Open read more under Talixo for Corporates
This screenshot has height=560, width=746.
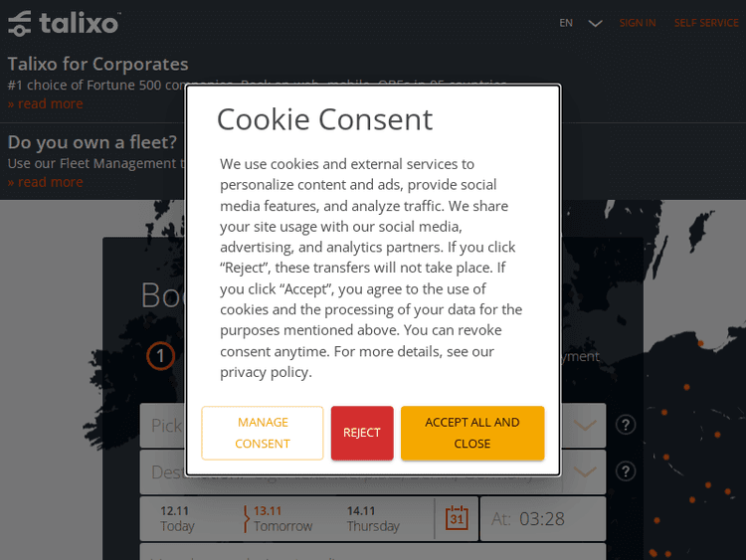click(x=46, y=104)
